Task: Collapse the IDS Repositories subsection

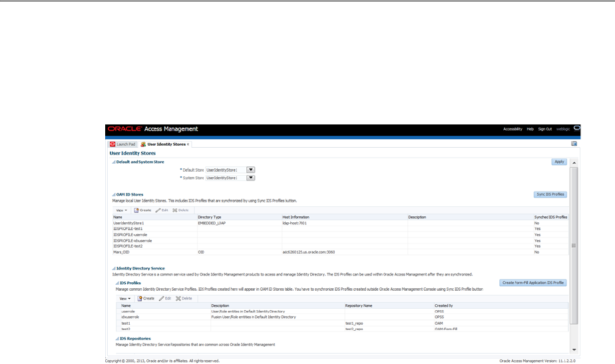Action: click(117, 339)
